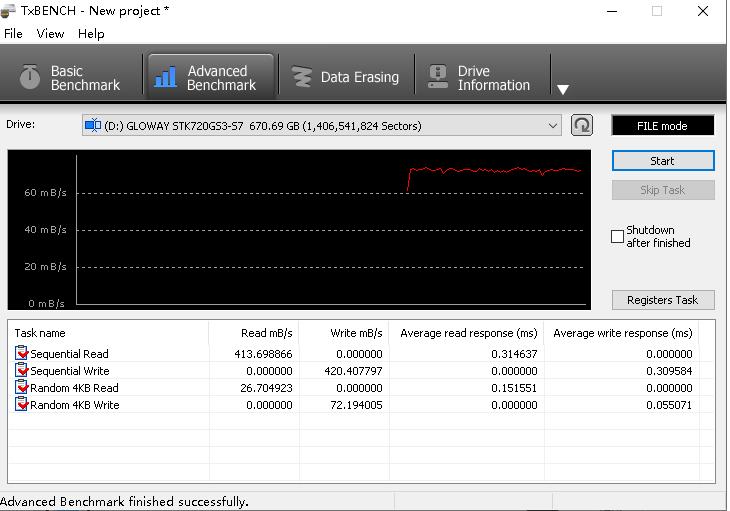The image size is (730, 511).
Task: Click the drive dropdown arrow
Action: coord(552,126)
